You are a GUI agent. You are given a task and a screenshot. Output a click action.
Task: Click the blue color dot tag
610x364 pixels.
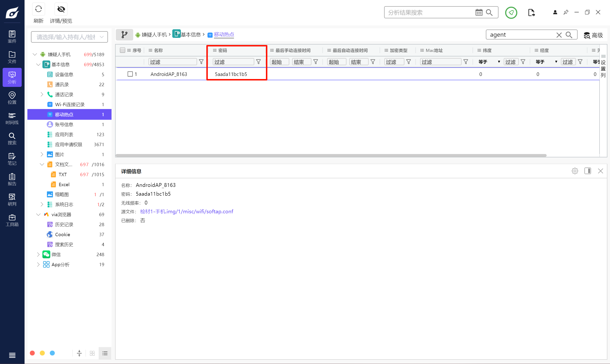[52, 353]
